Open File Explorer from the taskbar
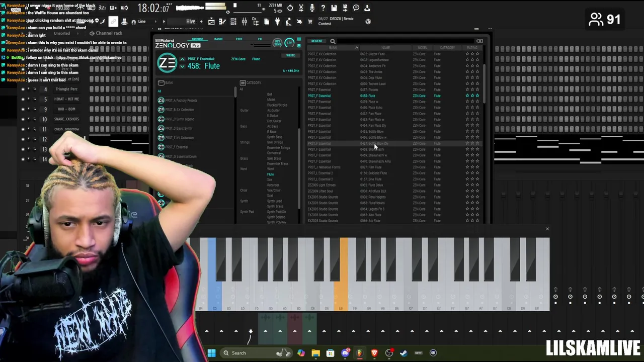This screenshot has height=362, width=644. click(x=315, y=353)
